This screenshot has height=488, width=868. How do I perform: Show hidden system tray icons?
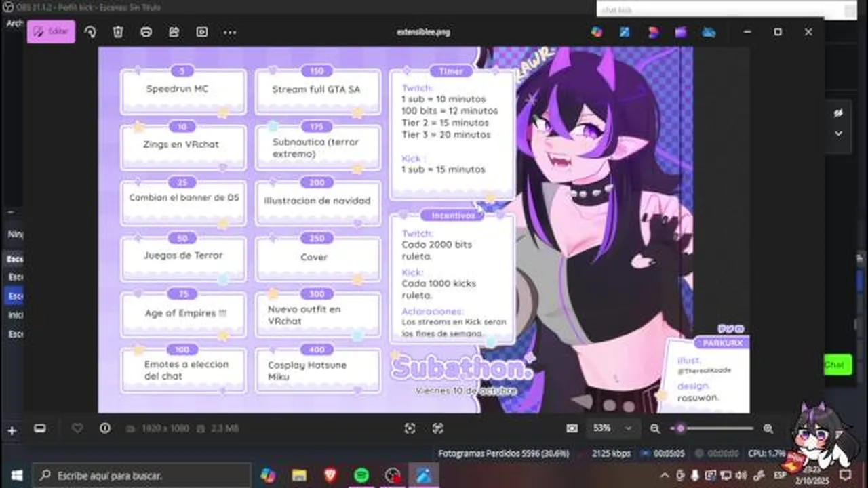664,475
